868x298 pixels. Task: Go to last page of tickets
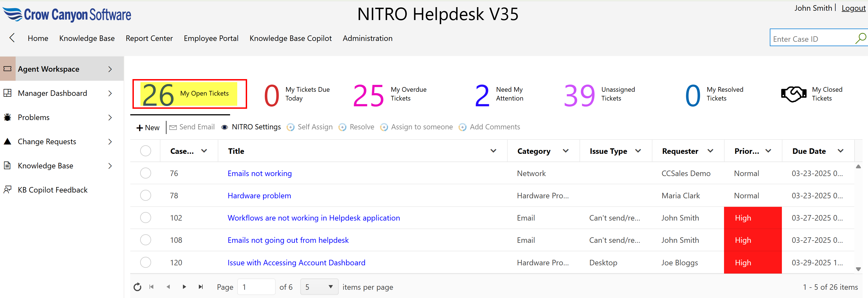click(x=201, y=287)
